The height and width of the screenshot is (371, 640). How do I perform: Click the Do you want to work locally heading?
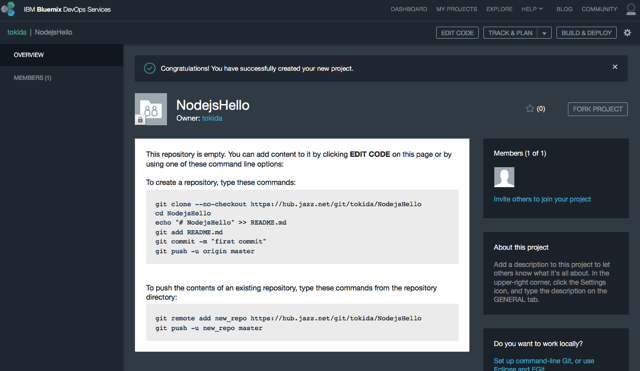538,344
